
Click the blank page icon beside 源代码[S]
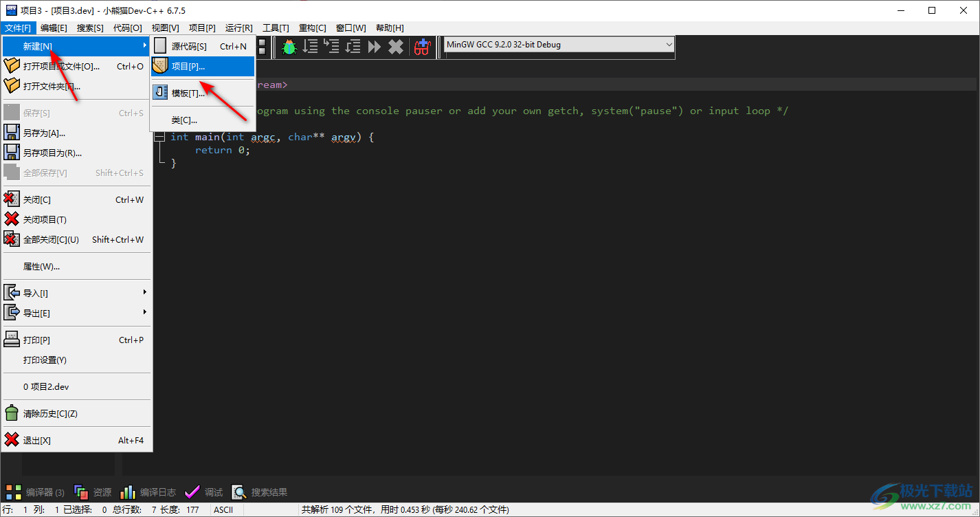[160, 46]
